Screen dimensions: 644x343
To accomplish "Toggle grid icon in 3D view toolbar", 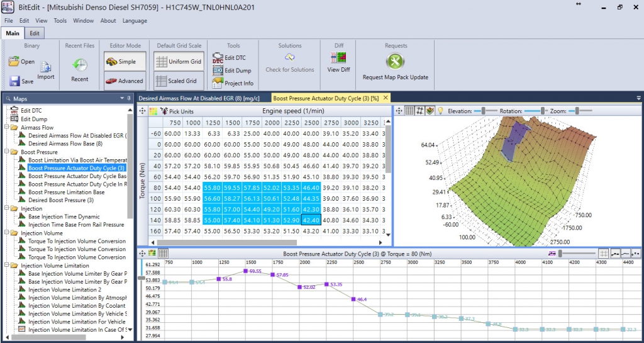I will (409, 111).
